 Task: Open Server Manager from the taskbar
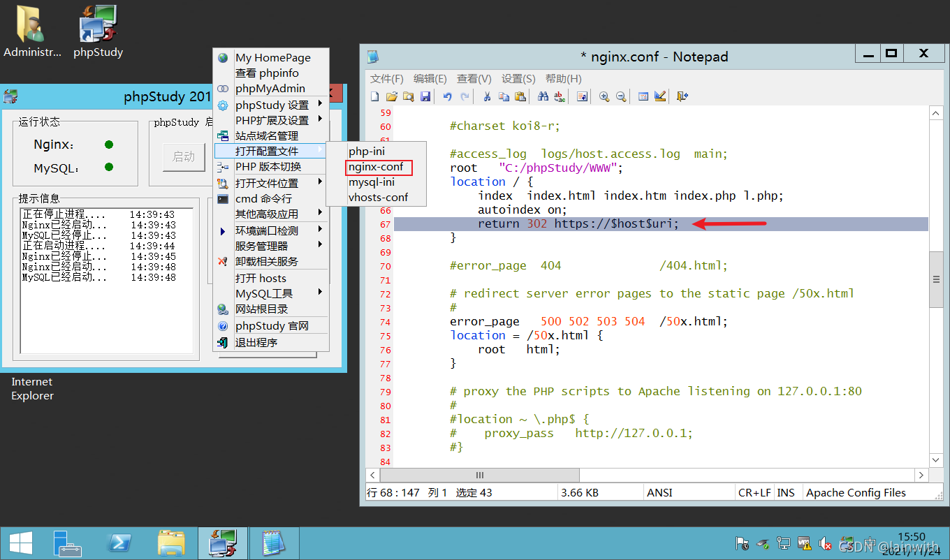68,544
